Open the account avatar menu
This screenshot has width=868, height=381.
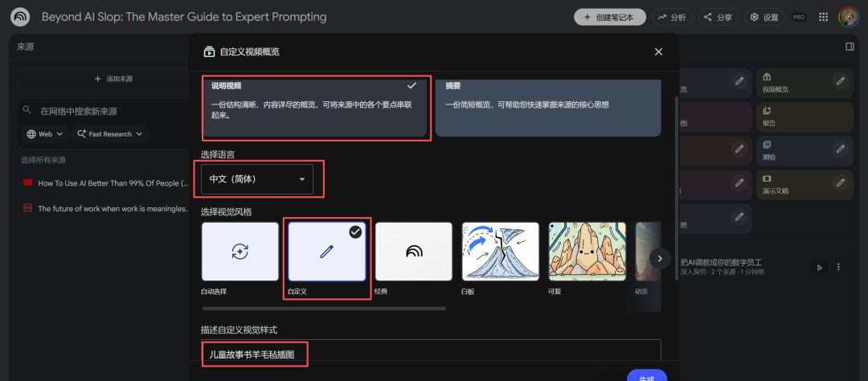pyautogui.click(x=849, y=17)
